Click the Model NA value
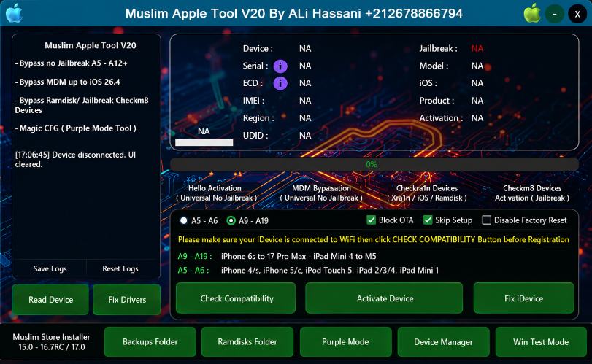592x364 pixels. coord(477,66)
